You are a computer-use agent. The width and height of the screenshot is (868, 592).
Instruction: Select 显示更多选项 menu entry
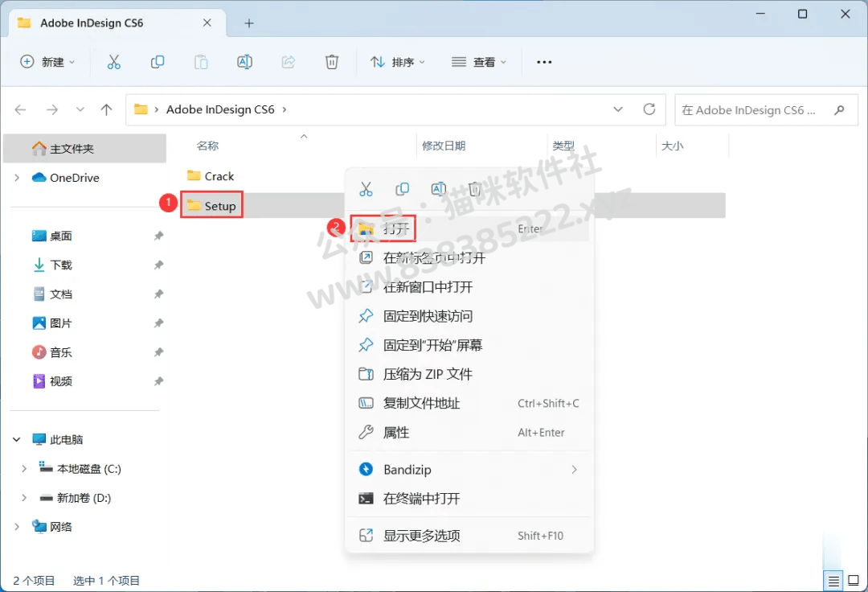(469, 536)
